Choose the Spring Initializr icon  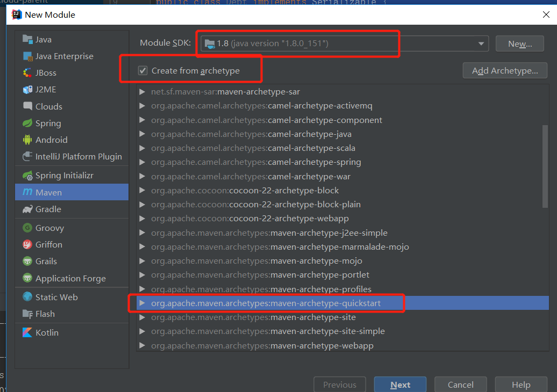[x=27, y=176]
